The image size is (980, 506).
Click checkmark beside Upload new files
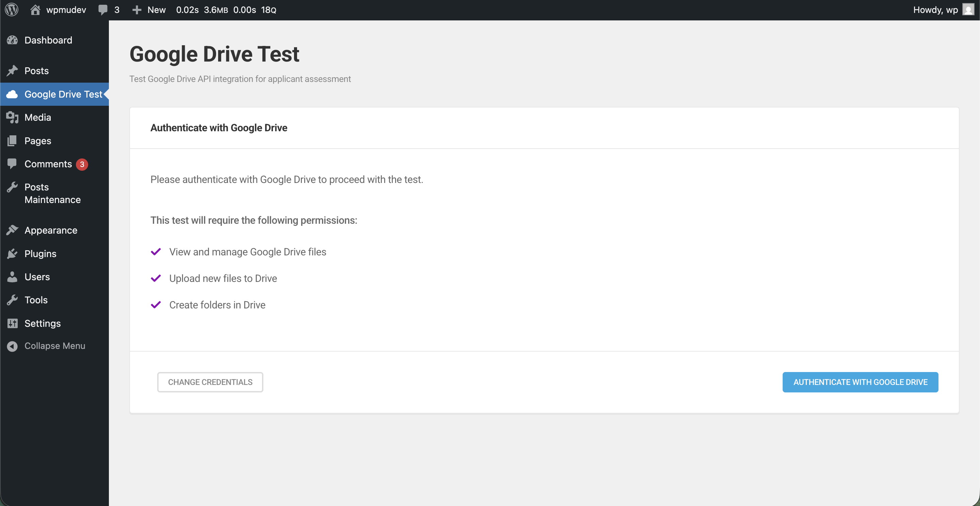click(x=156, y=278)
